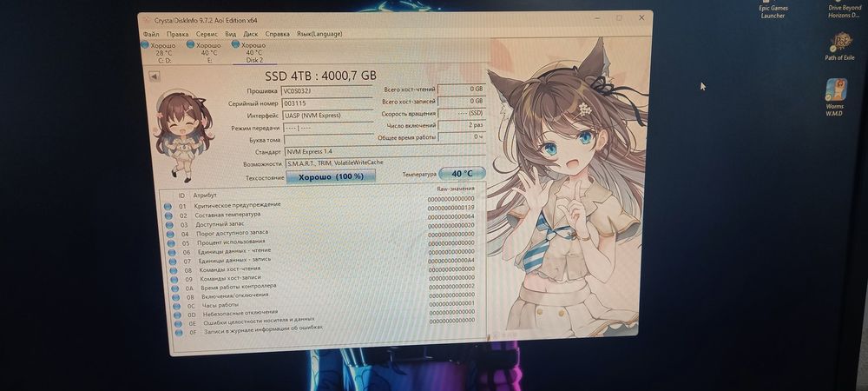Click the Стандарт field NVM Express 1.4
The image size is (868, 391).
point(385,150)
